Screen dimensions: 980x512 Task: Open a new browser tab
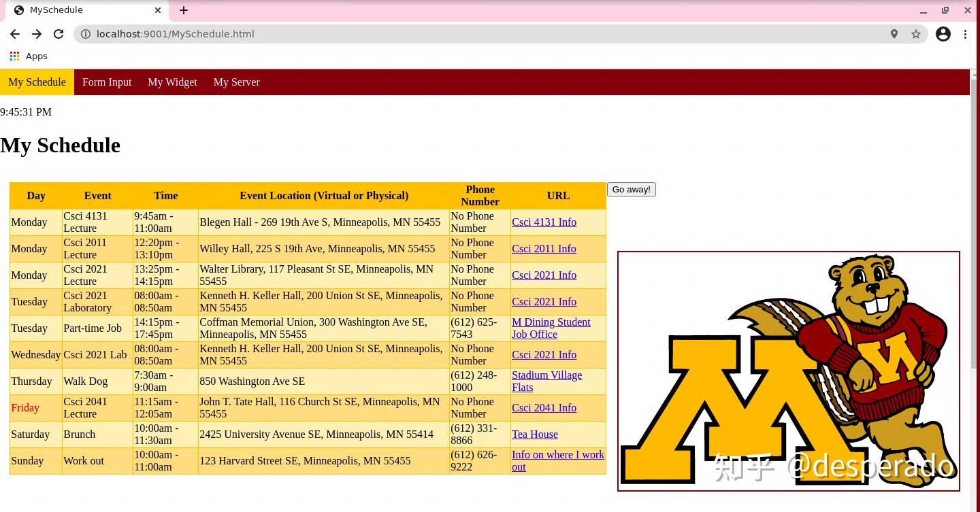pyautogui.click(x=184, y=10)
